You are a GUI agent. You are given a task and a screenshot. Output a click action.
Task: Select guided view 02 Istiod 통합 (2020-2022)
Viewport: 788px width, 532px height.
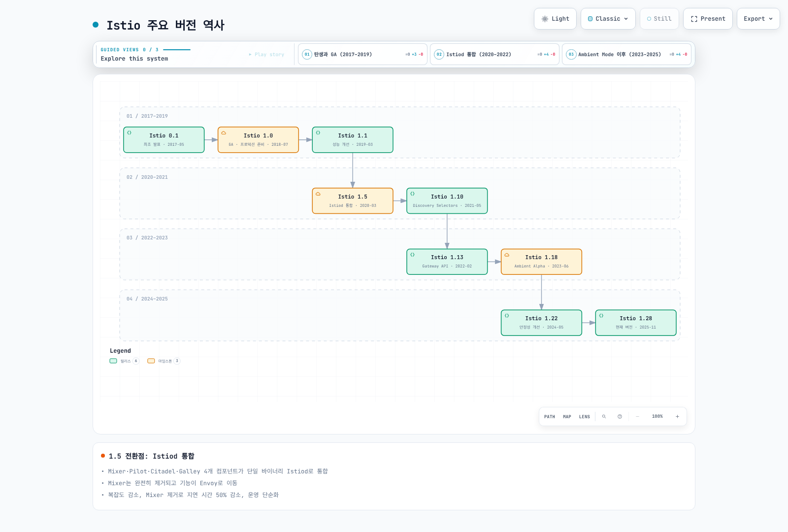tap(494, 54)
